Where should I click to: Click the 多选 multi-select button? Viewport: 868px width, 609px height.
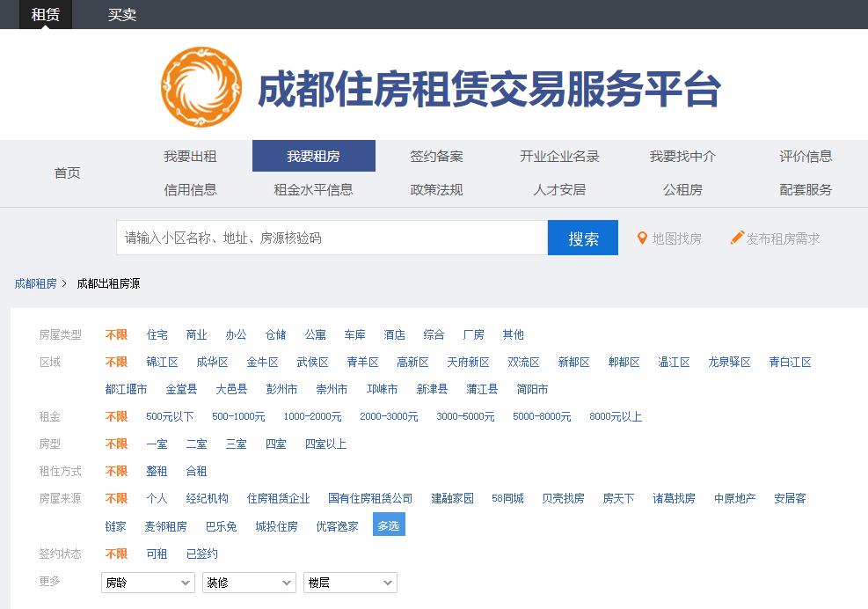[388, 526]
